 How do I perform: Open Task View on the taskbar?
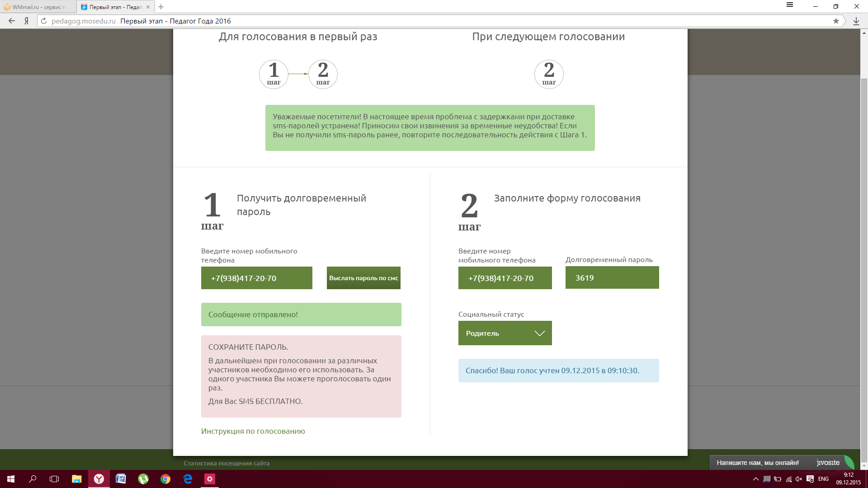tap(54, 479)
